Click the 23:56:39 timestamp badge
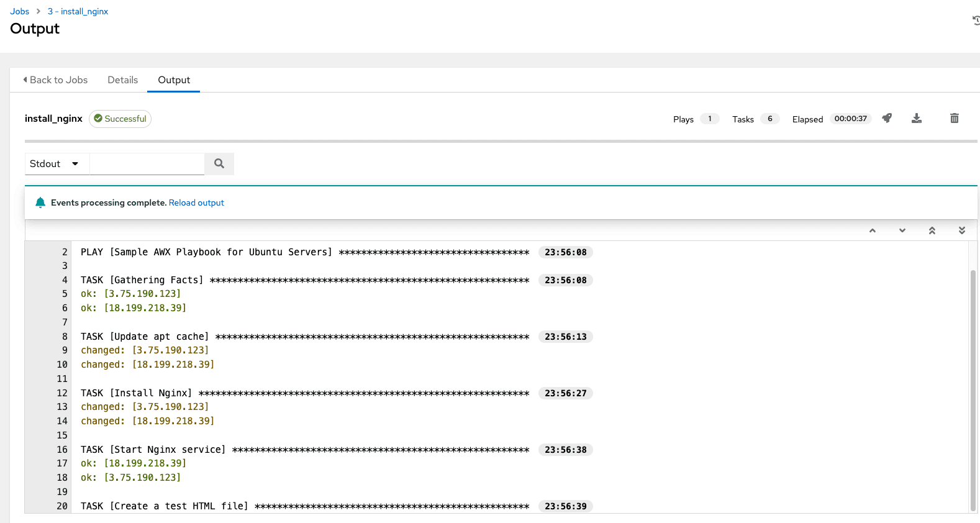 566,506
